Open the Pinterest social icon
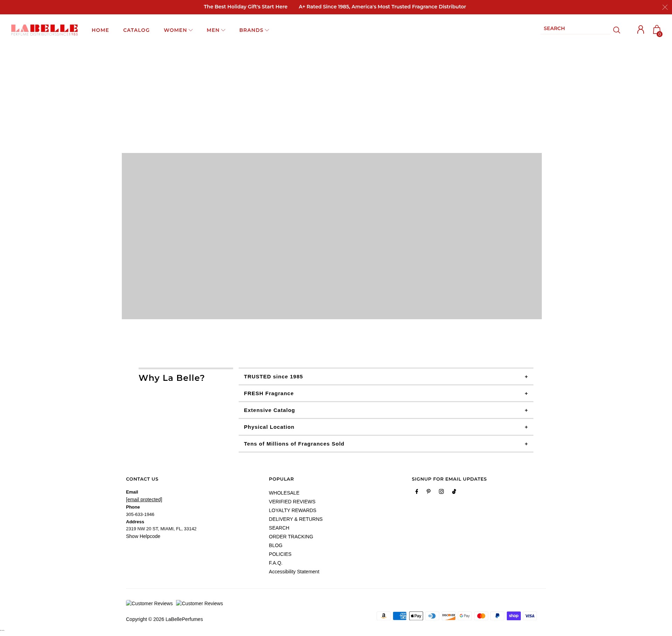This screenshot has width=672, height=636. [429, 491]
